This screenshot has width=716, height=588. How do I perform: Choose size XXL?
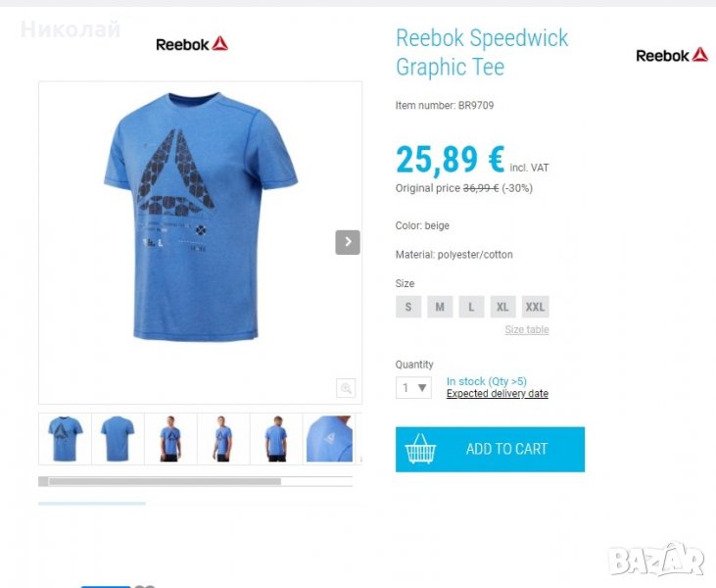(x=535, y=307)
